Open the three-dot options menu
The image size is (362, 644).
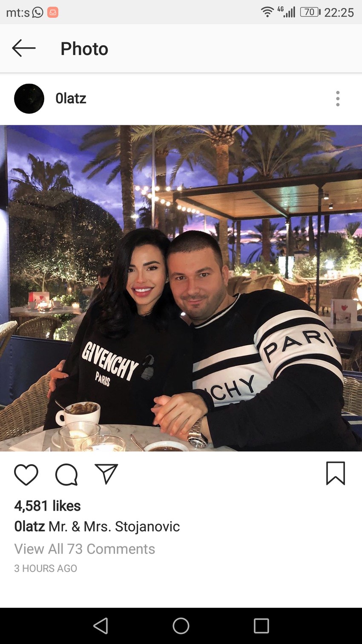(x=338, y=98)
